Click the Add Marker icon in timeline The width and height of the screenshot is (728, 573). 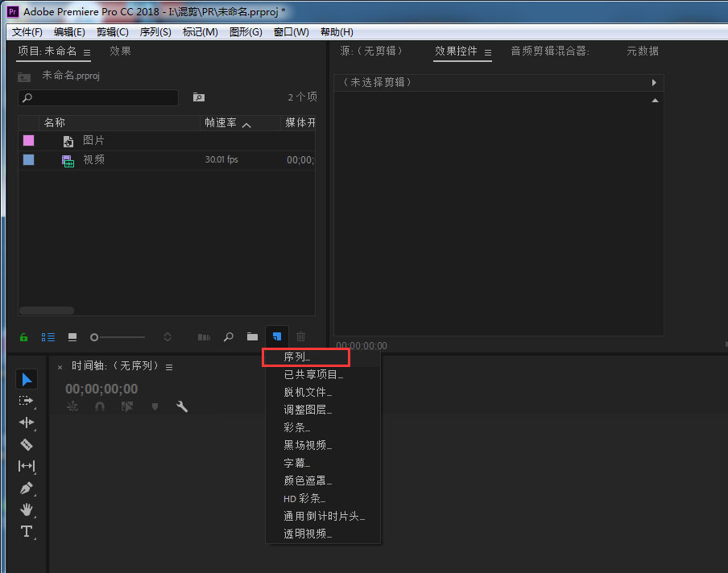155,407
